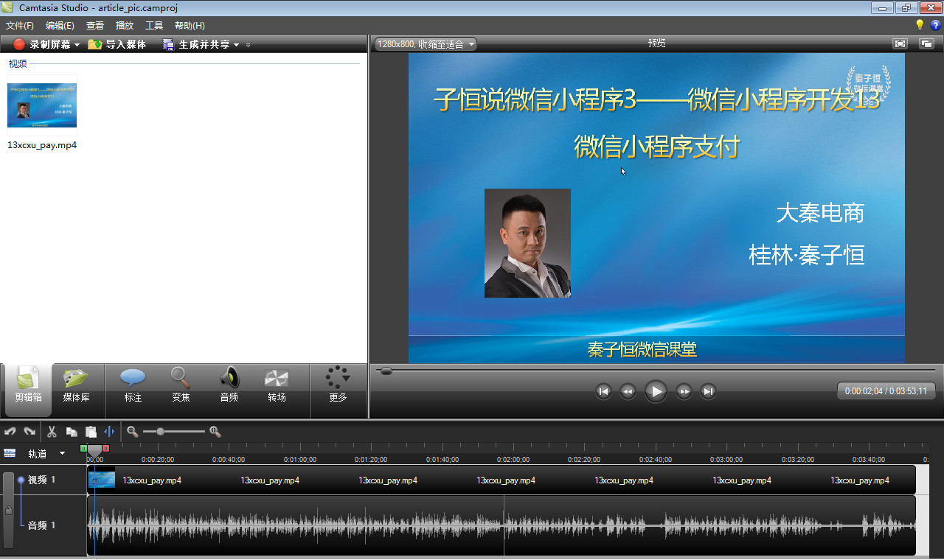Viewport: 944px width, 560px height.
Task: Click the 0:00:02;04 / 0:03:53;11 time display
Action: tap(886, 391)
